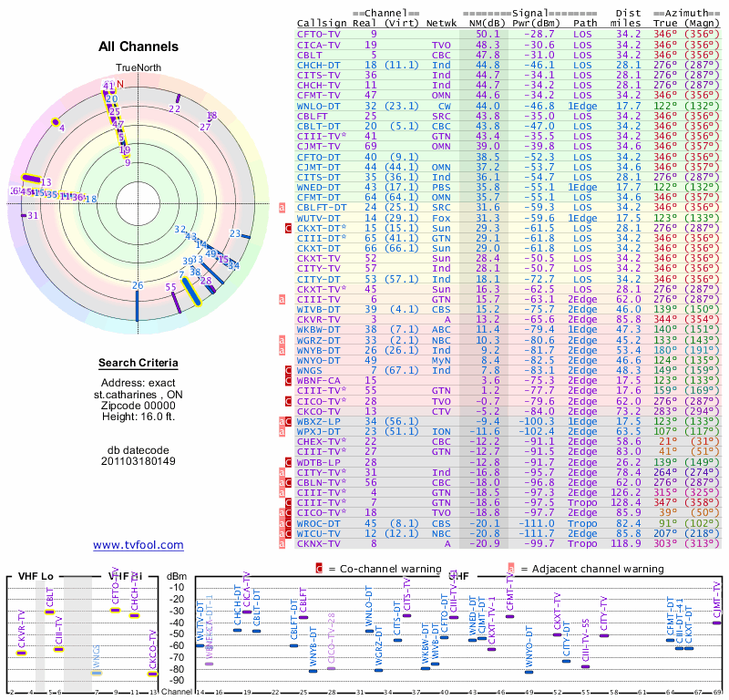This screenshot has width=729, height=700.
Task: Select the channel 4 dot on radar
Action: 56,121
